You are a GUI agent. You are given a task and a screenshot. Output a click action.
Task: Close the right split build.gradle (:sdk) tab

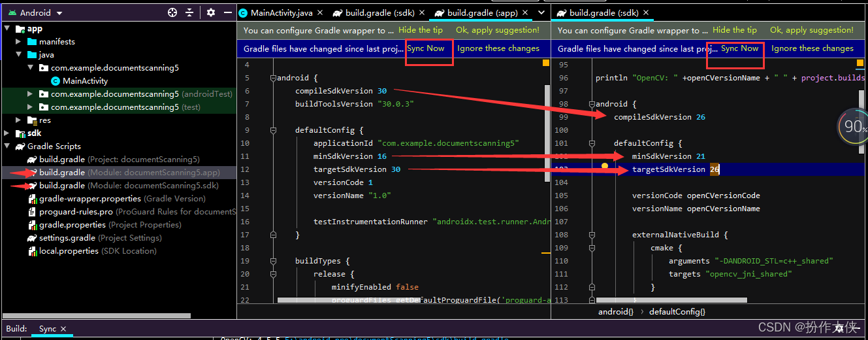[x=645, y=13]
